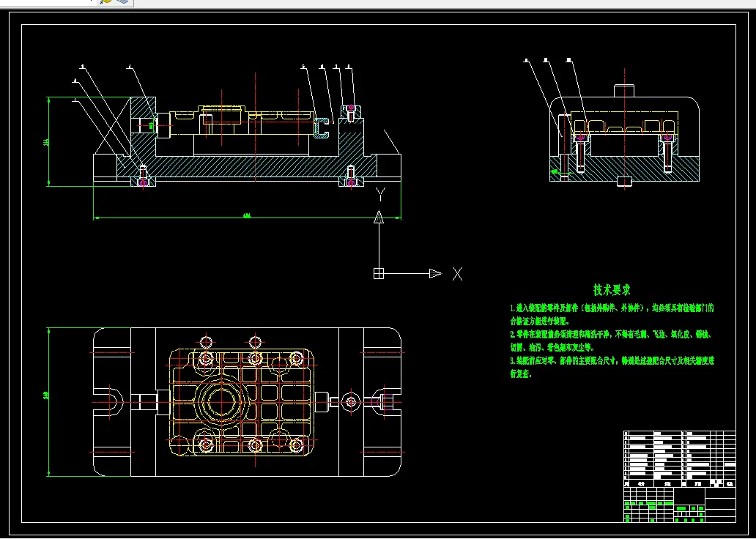Select the cylindrical pin atop the side view
Viewport: 756px width, 539px height.
click(x=623, y=90)
